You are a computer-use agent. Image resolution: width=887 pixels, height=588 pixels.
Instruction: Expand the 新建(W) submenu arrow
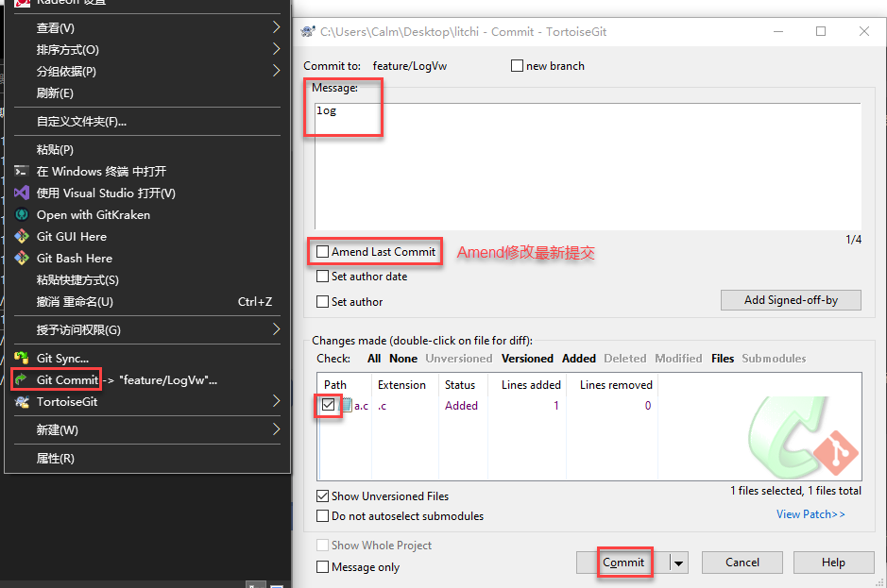[276, 429]
